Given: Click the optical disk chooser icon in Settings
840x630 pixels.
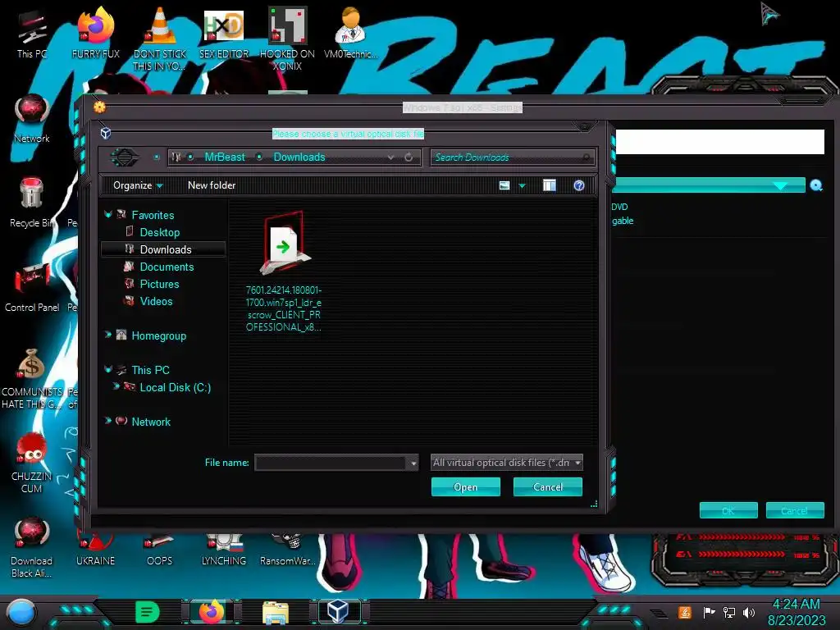Looking at the screenshot, I should [x=816, y=185].
